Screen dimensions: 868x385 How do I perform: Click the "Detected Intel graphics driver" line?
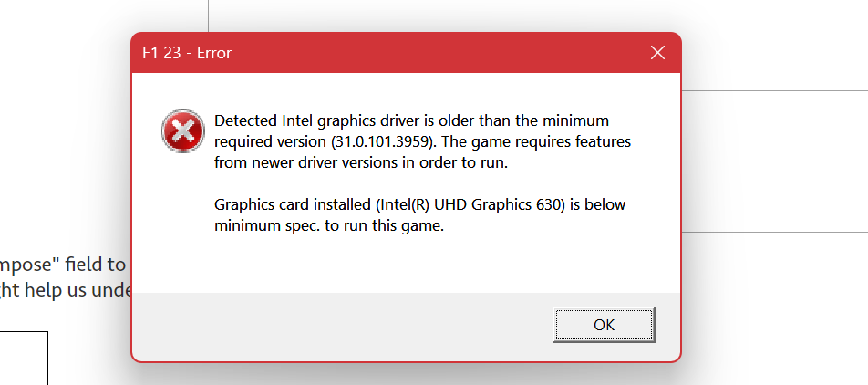pos(411,120)
